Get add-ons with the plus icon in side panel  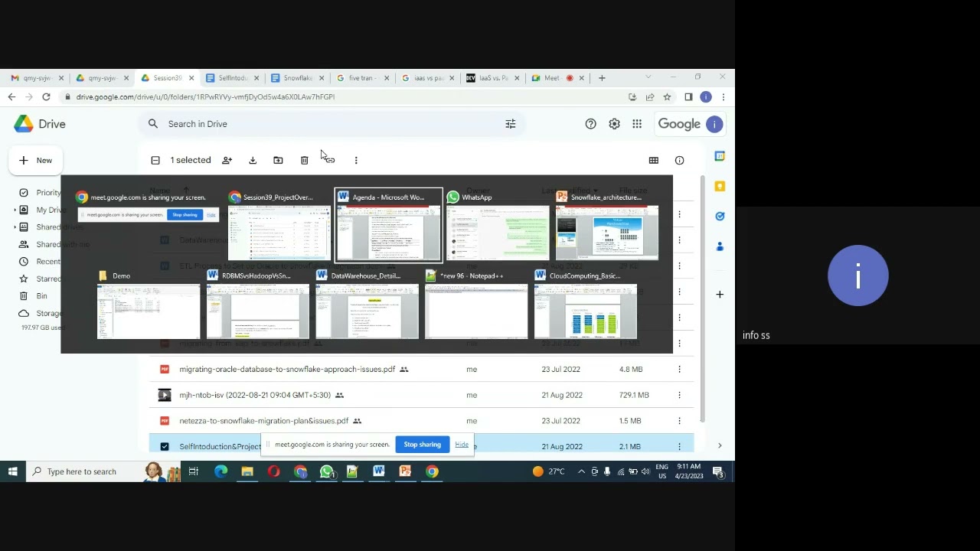click(x=720, y=294)
